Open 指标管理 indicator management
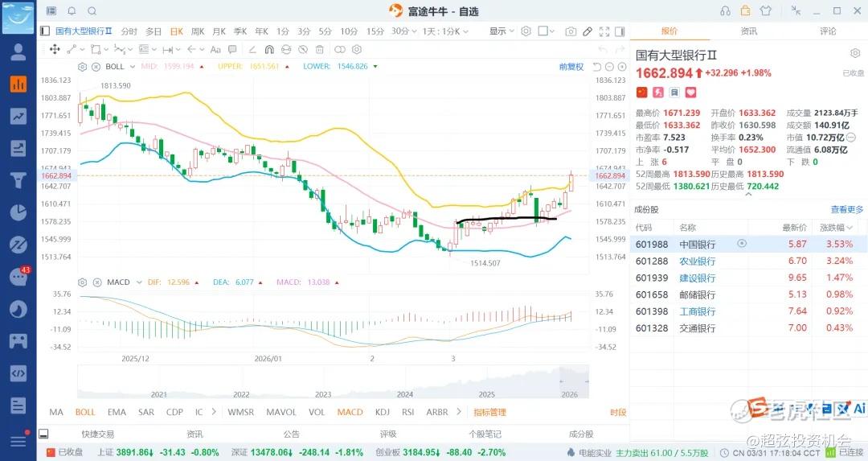868x461 pixels. coord(490,412)
